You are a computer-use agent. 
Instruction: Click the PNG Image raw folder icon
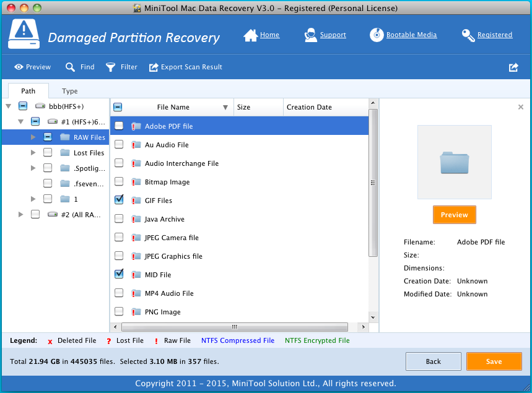click(136, 312)
